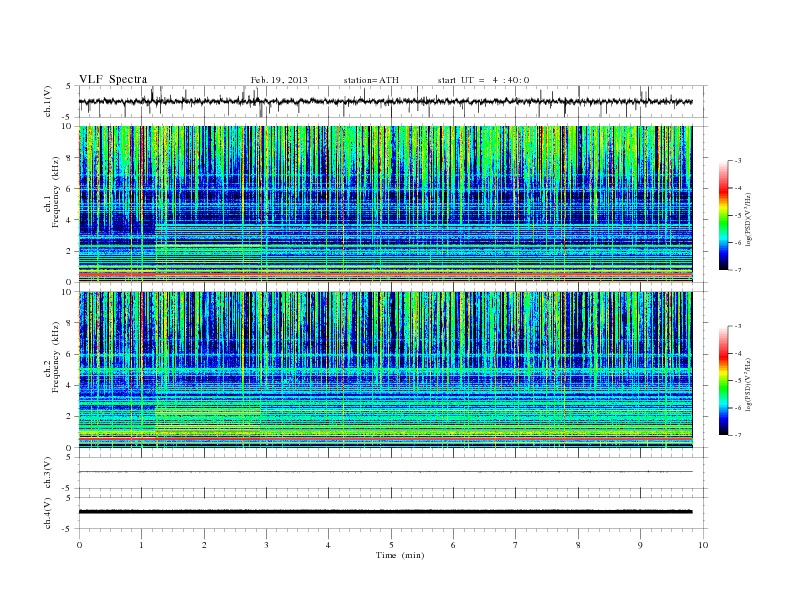Click the "Time (min)" axis label
792x612 pixels.
click(400, 555)
